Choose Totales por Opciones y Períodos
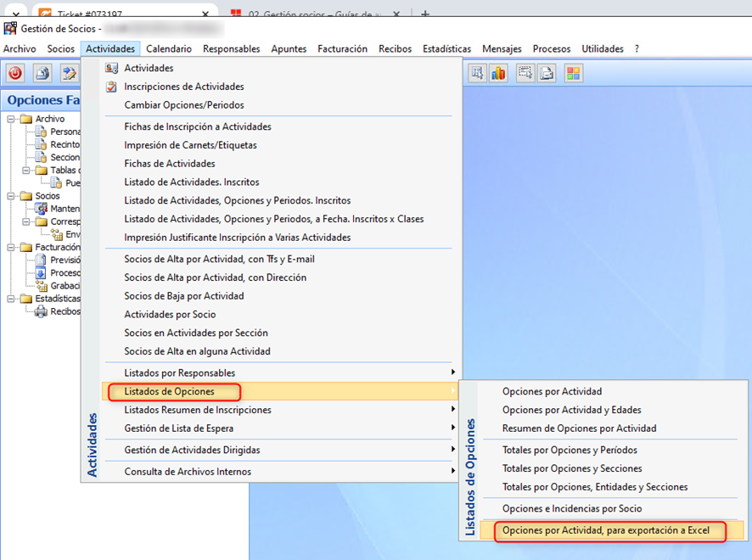This screenshot has width=752, height=560. 570,450
